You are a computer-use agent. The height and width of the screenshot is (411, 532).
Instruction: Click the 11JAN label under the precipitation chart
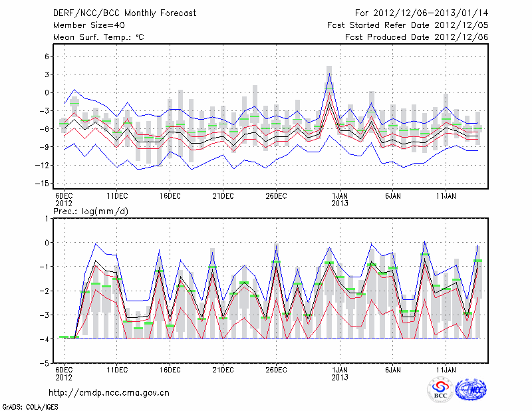click(446, 370)
